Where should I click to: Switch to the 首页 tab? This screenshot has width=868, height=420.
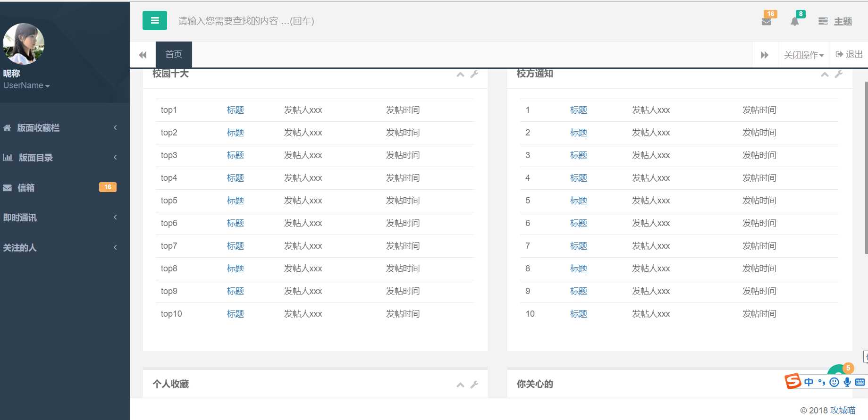(x=174, y=54)
